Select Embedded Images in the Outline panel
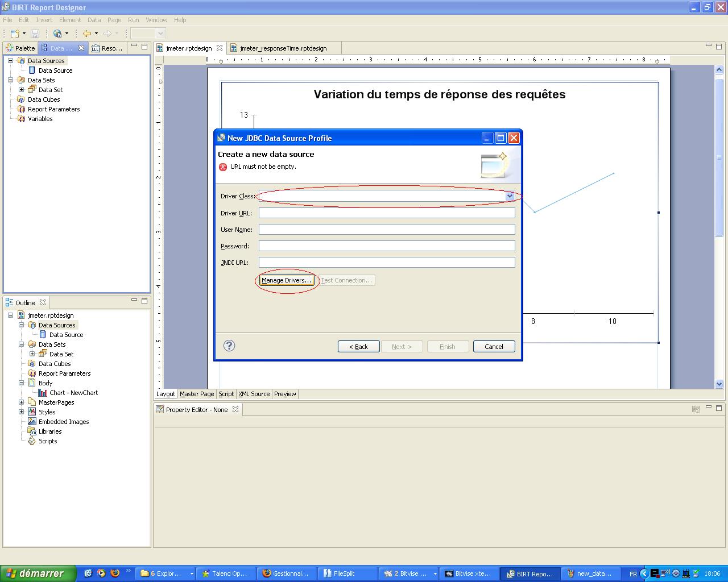The width and height of the screenshot is (728, 582). pyautogui.click(x=63, y=421)
